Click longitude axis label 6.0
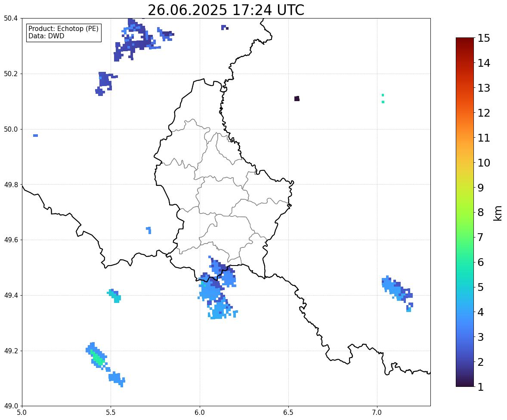The image size is (507, 420). tap(200, 413)
